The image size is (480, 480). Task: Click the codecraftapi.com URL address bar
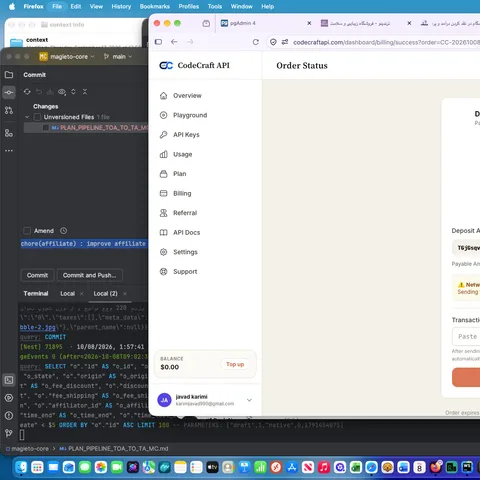point(386,42)
